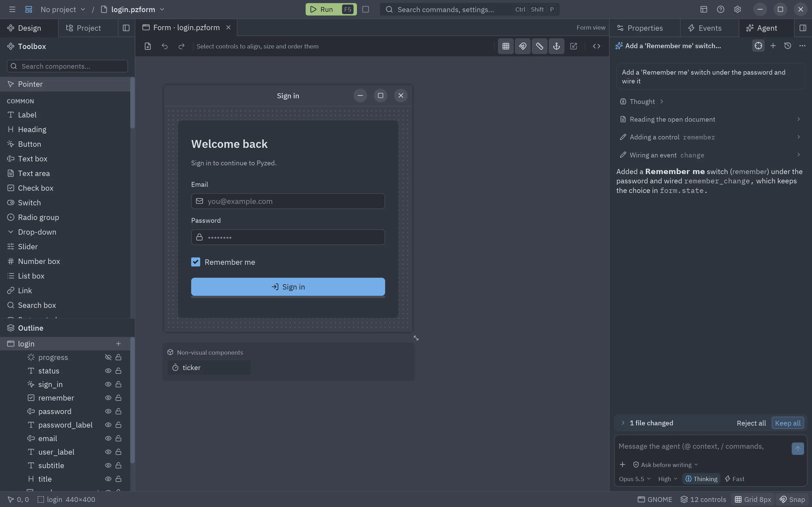Select the ticker non-visual component
Screen dimensions: 812x507
tap(209, 368)
